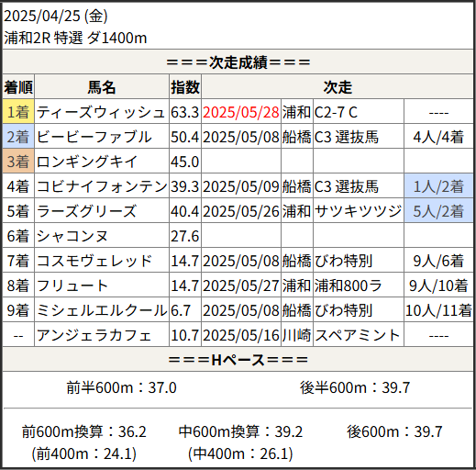The height and width of the screenshot is (470, 476).
Task: Click the red date 2025/05/28
Action: click(241, 112)
